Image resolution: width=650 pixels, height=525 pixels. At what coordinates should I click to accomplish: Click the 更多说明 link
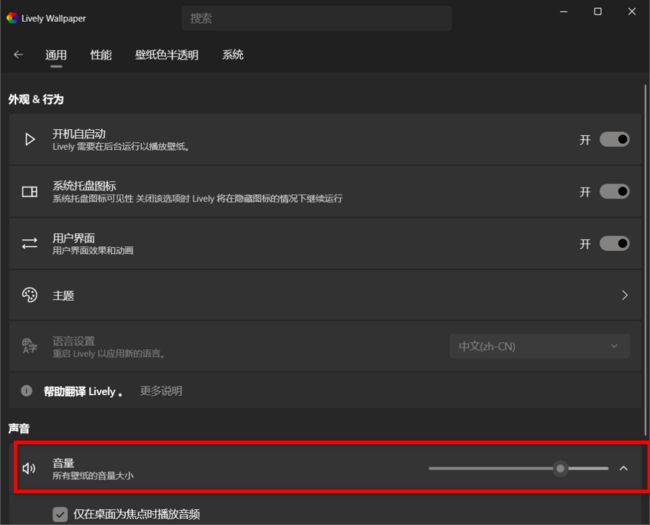[161, 391]
